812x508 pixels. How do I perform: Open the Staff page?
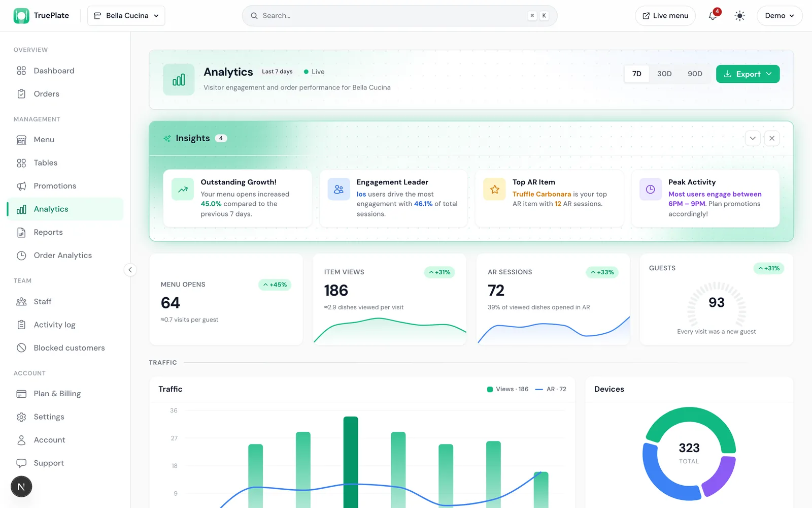coord(65,302)
